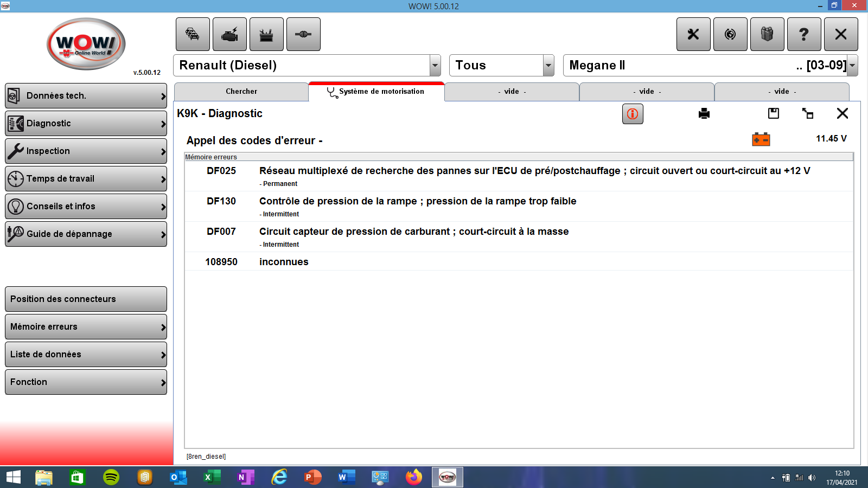Viewport: 868px width, 488px height.
Task: Open the taskbar clock and date
Action: [x=842, y=478]
